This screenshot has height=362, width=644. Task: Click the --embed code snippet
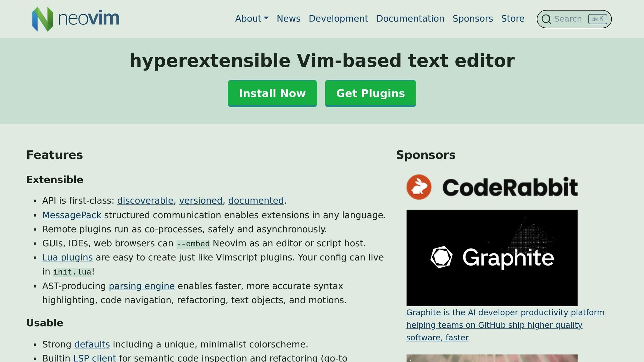193,244
